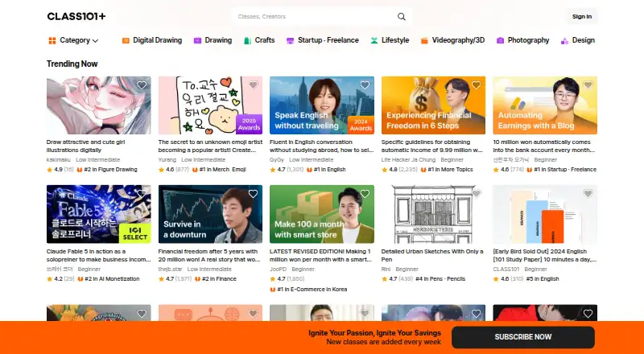Click the '#1 in Merch · Emoji' rank text
This screenshot has width=644, height=354.
click(x=223, y=170)
